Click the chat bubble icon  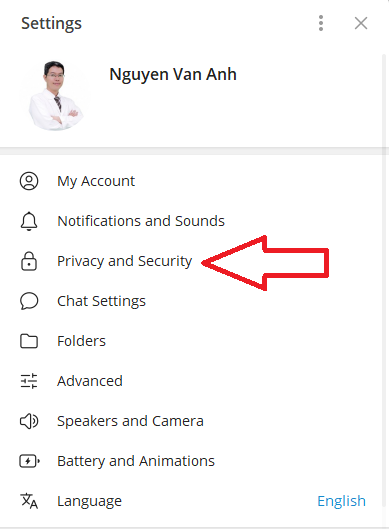tap(29, 301)
